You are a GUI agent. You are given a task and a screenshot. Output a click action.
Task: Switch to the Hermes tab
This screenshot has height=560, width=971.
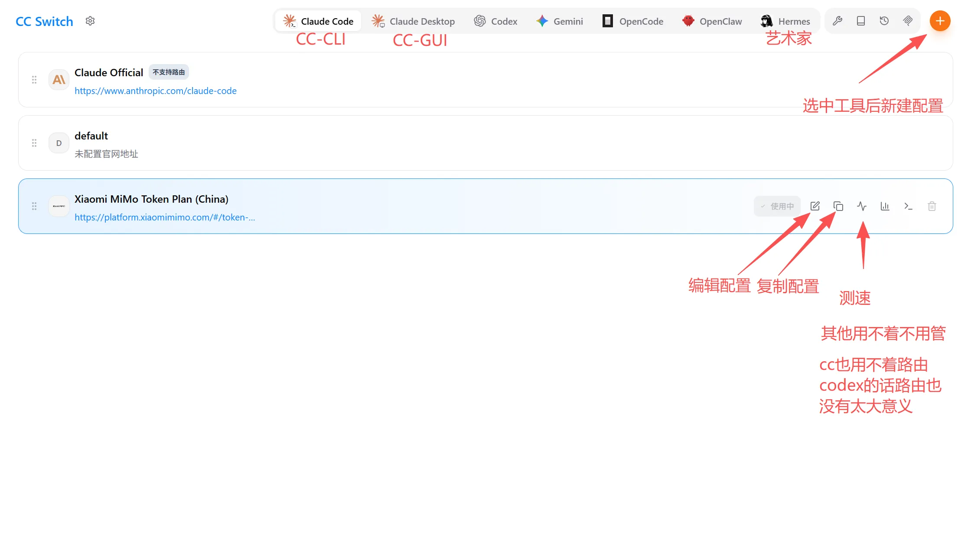pos(785,21)
